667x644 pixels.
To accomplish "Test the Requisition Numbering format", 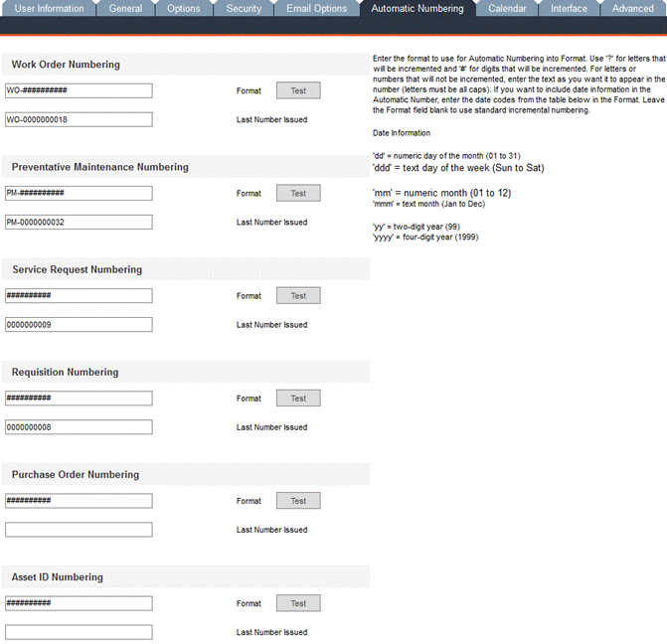I will 298,399.
